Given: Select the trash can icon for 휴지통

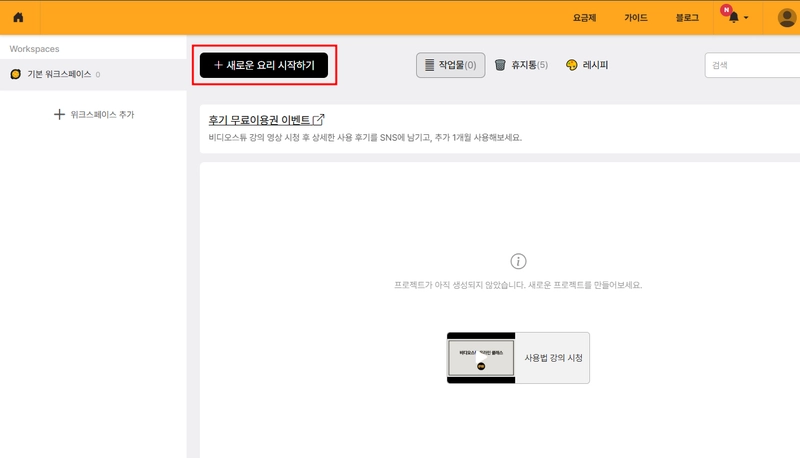Looking at the screenshot, I should click(x=500, y=65).
